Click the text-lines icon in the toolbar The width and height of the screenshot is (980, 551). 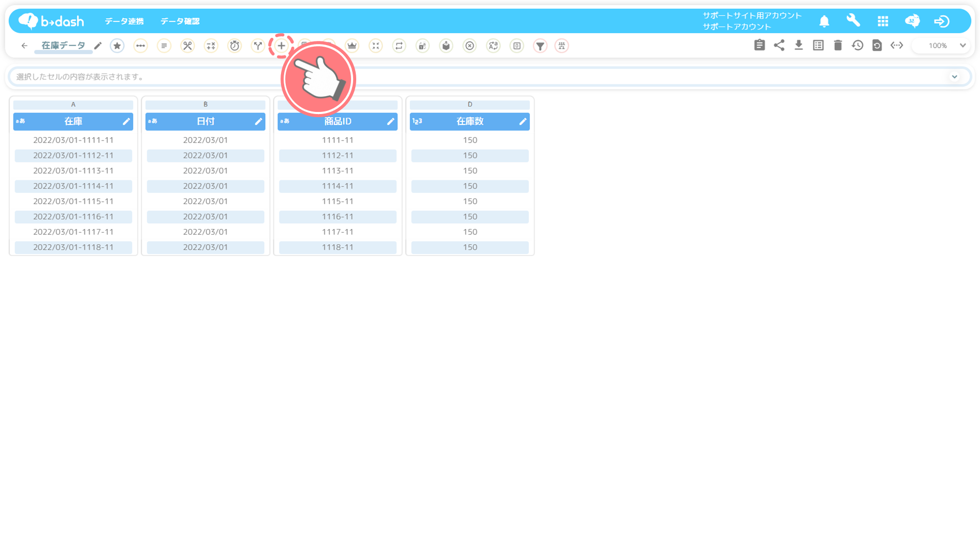(164, 46)
